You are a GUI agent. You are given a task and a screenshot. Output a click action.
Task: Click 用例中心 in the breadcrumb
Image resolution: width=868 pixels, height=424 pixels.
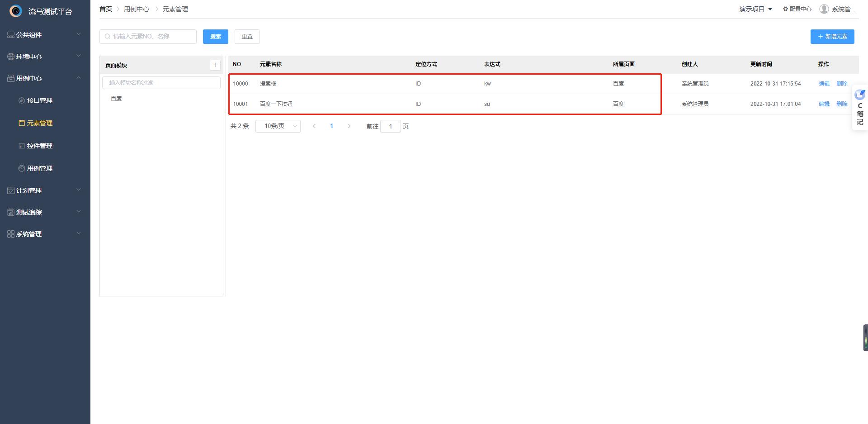[137, 9]
